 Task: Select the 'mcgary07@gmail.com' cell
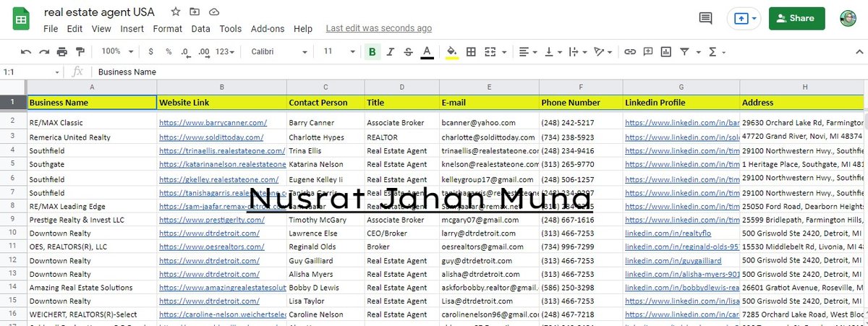[489, 220]
